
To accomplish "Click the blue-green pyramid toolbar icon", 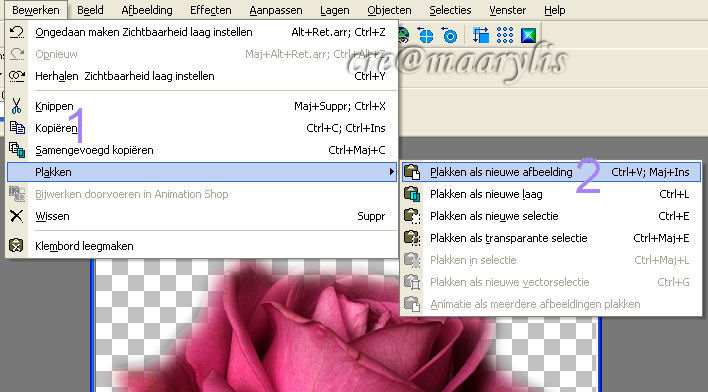I will (528, 35).
